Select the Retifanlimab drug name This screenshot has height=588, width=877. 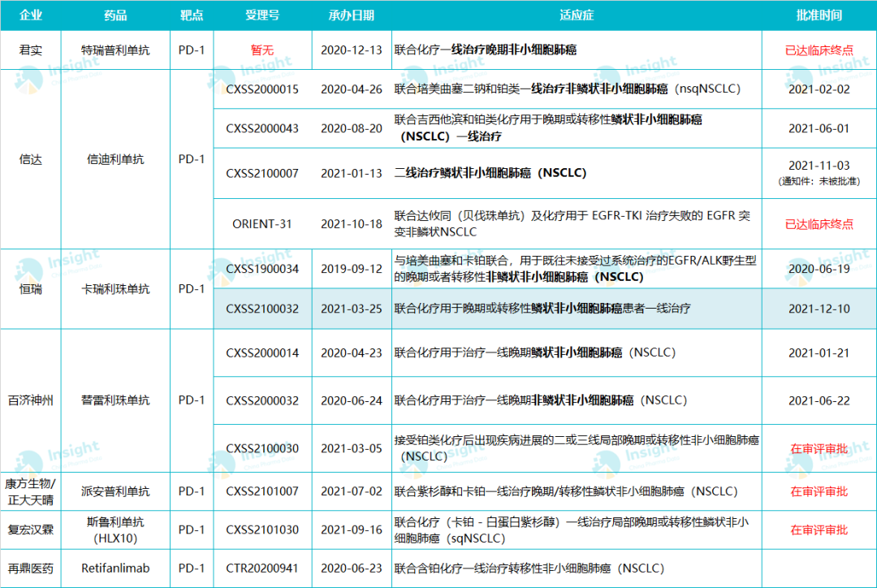tap(115, 569)
